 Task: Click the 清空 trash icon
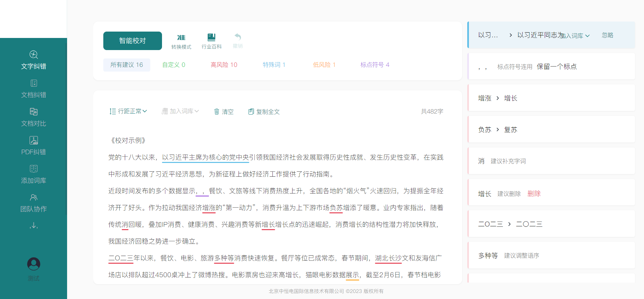click(x=217, y=112)
